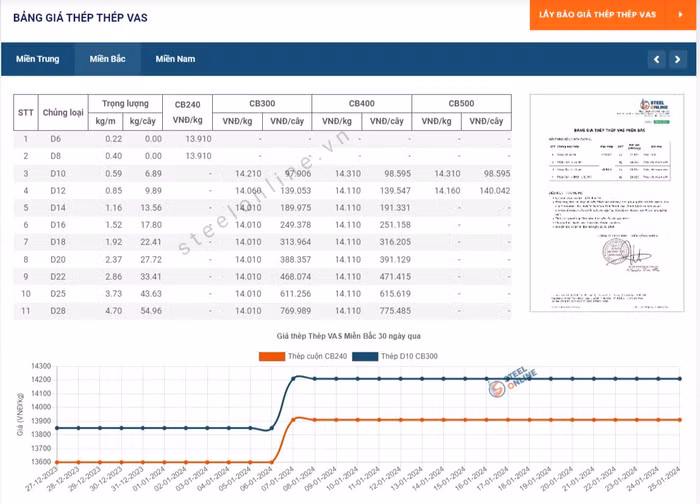Switch to the Miền Trung tab

point(37,59)
